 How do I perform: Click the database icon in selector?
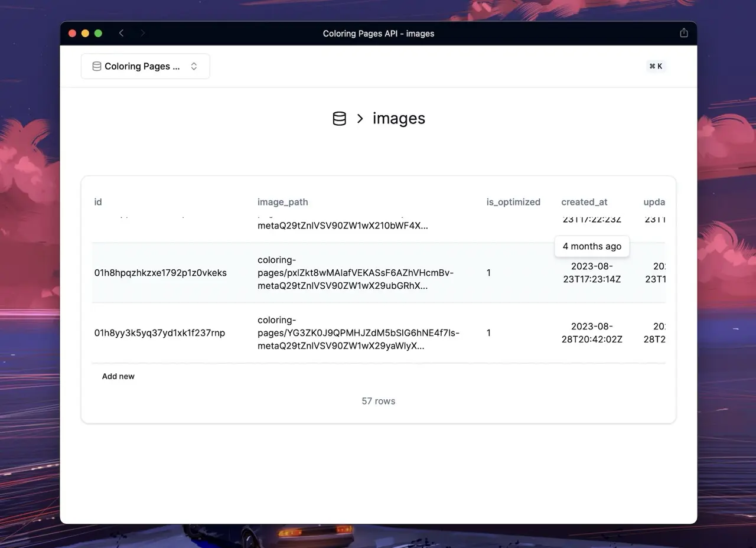[x=97, y=66]
